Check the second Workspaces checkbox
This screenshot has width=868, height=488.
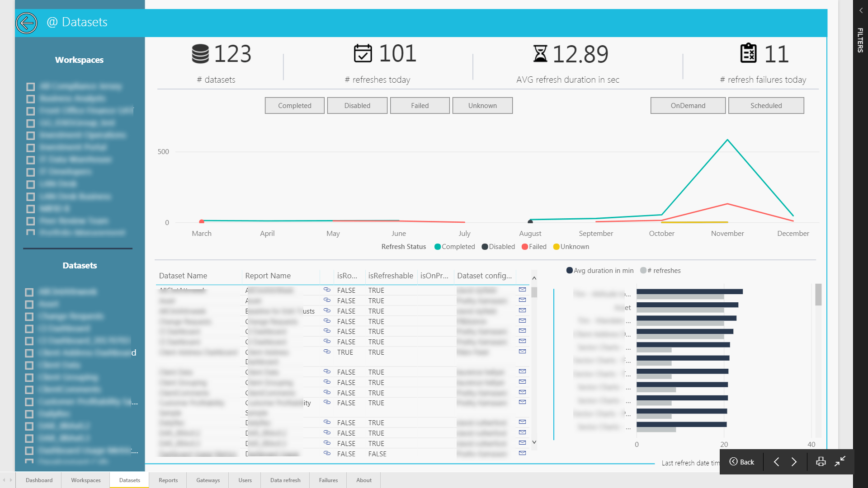[x=31, y=99]
